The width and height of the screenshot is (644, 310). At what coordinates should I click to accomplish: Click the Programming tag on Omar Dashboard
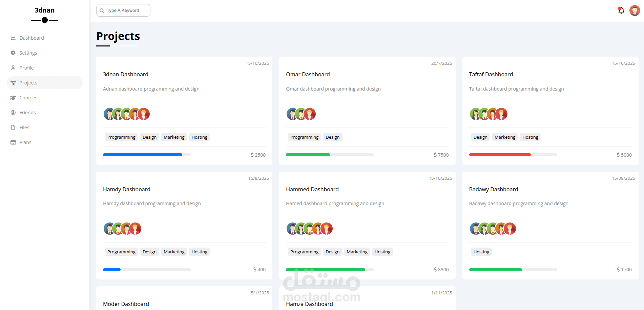[x=304, y=137]
